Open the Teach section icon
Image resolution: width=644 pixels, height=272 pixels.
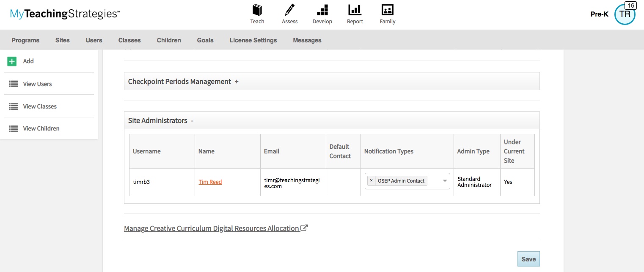tap(257, 11)
